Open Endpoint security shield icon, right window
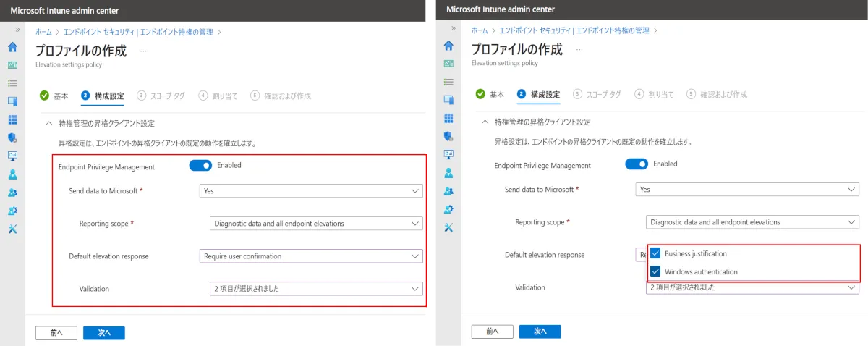The image size is (868, 346). (448, 136)
